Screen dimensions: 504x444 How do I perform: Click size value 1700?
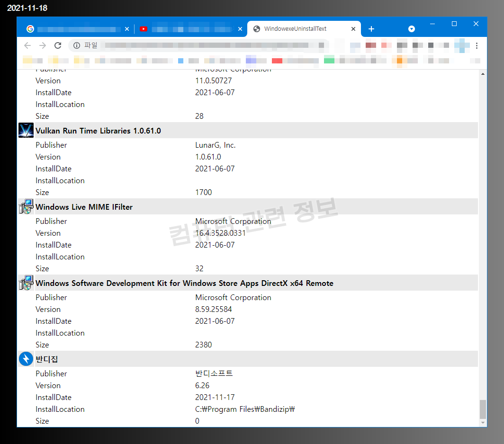204,192
